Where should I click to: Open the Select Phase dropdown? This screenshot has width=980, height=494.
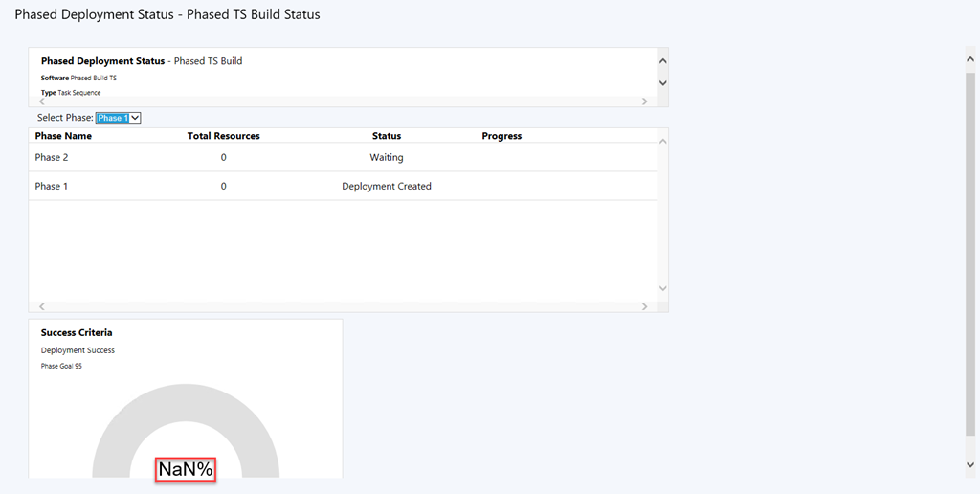click(x=119, y=118)
